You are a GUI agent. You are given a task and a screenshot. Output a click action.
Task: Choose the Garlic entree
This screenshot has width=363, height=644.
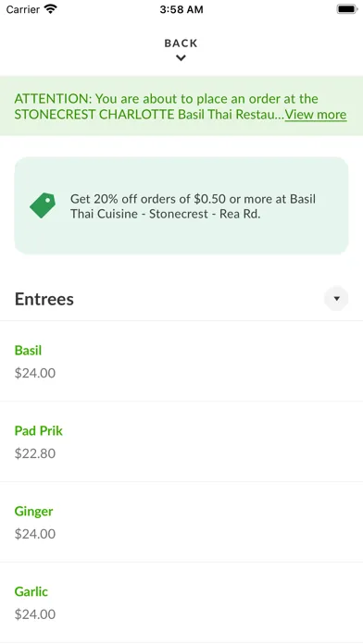(x=181, y=602)
